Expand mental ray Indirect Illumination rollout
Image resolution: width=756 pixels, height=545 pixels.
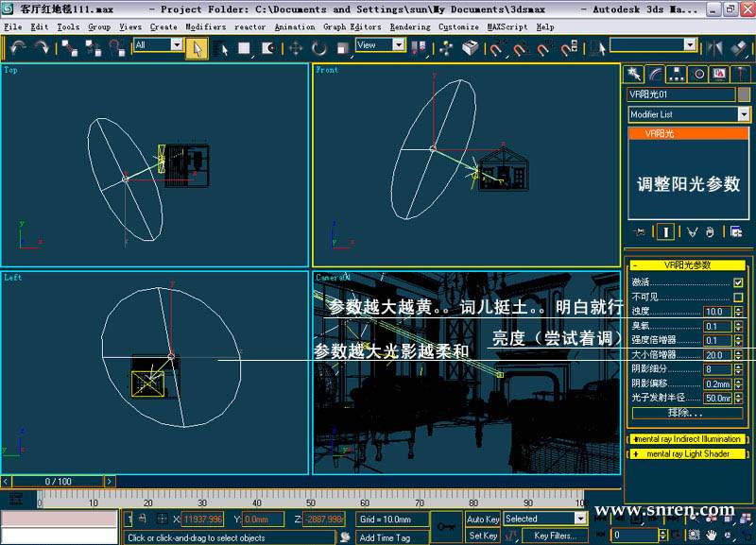coord(688,439)
